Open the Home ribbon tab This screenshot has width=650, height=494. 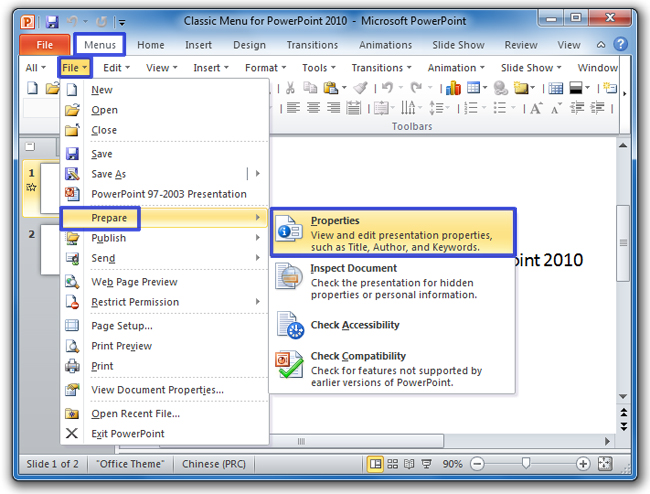151,45
